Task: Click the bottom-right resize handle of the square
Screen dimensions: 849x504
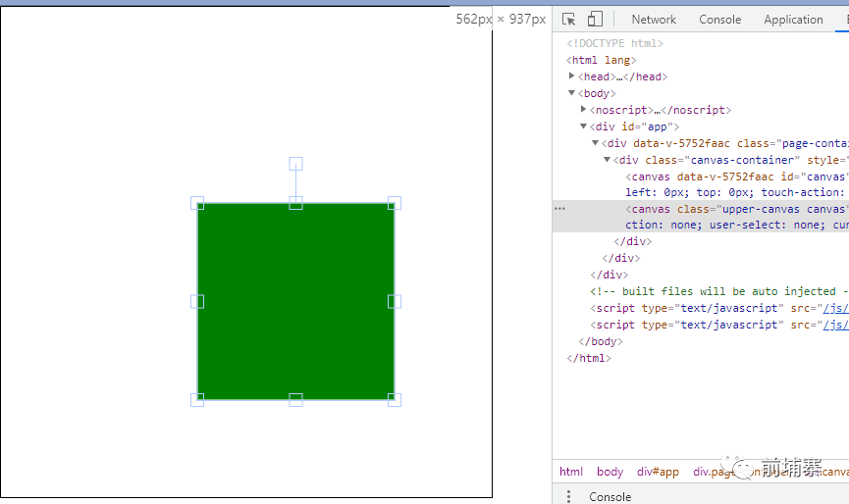Action: [x=395, y=399]
